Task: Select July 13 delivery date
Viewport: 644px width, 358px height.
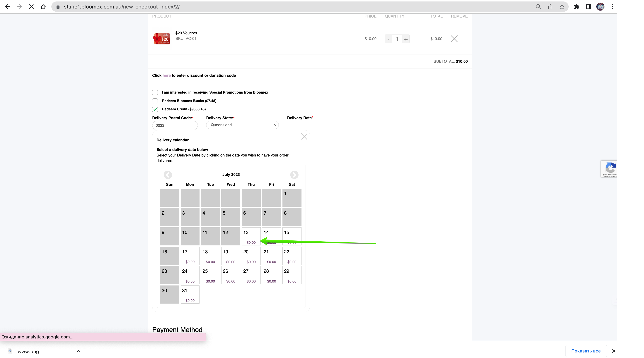Action: [251, 236]
